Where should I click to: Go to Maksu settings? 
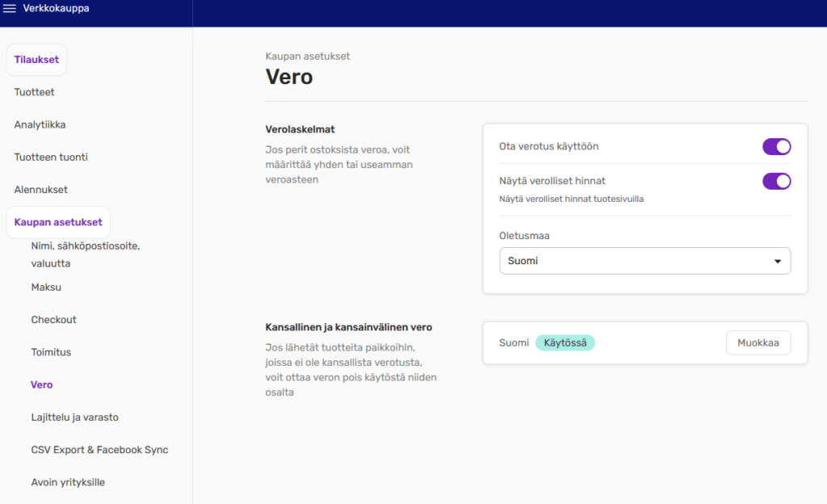click(x=46, y=287)
